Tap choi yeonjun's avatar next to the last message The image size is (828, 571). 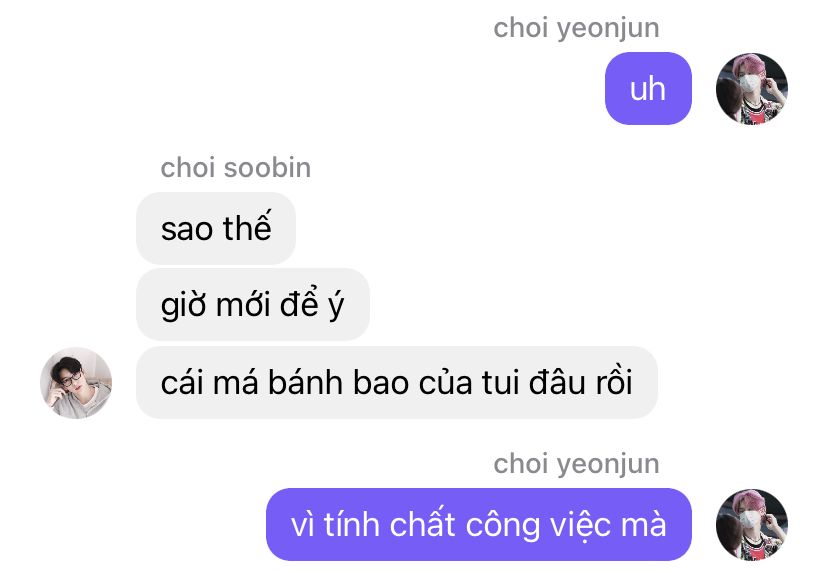(x=751, y=525)
